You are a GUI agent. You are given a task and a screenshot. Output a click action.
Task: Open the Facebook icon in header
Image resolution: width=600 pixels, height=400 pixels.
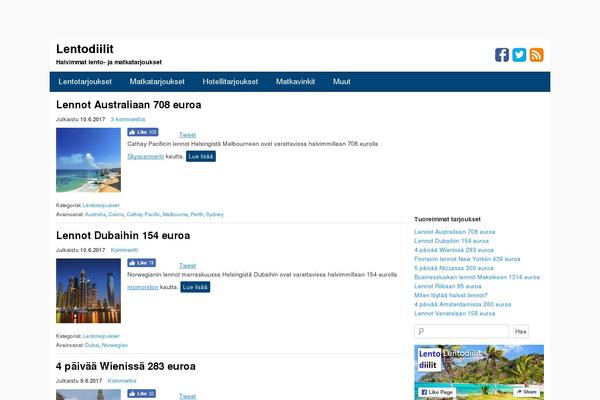coord(502,55)
